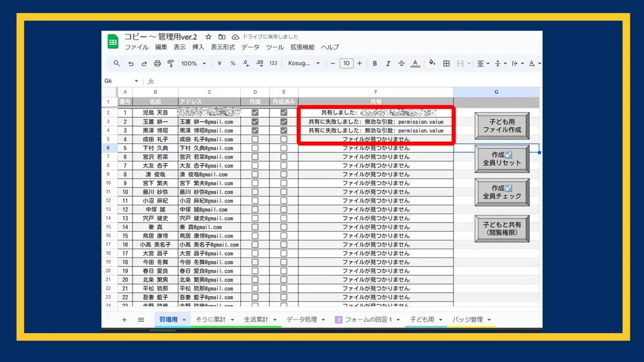This screenshot has height=362, width=644.
Task: Open the fill color bucket
Action: (x=432, y=63)
